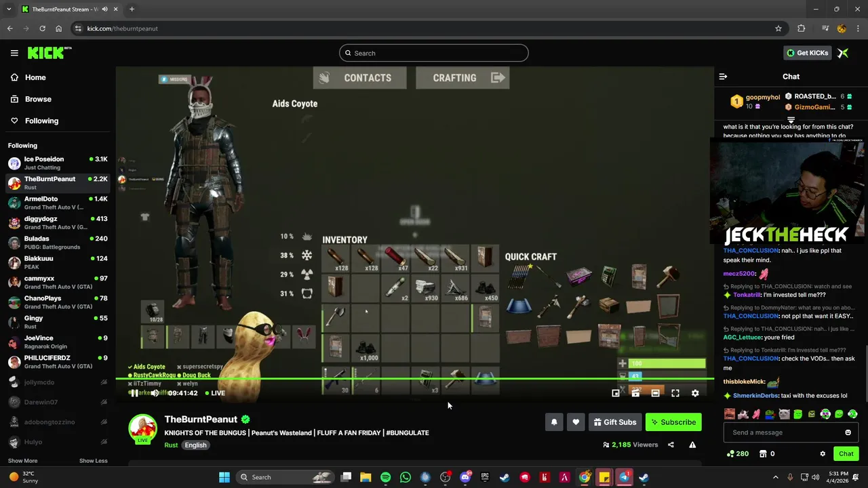Open offline channel jollymcdo

(x=58, y=382)
